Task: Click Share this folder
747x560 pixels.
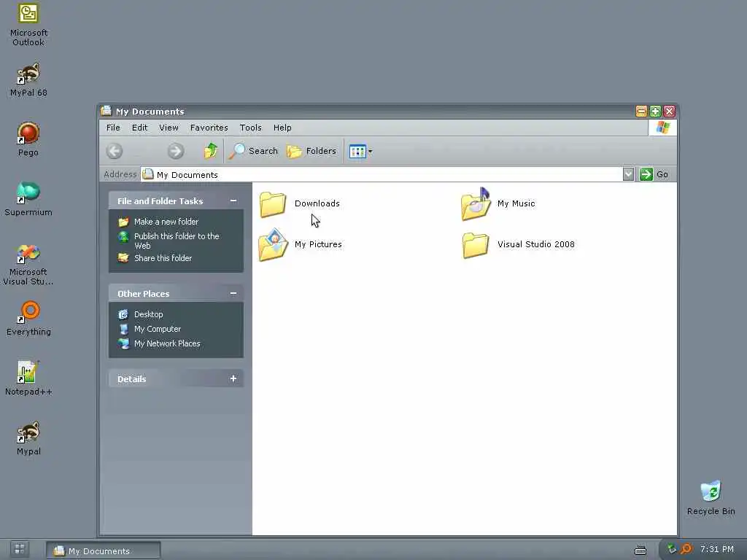Action: [163, 258]
